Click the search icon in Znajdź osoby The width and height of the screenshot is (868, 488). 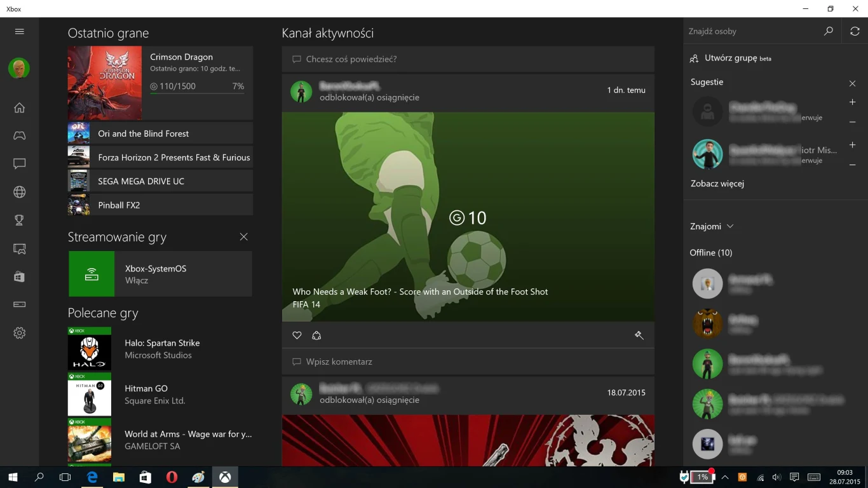pyautogui.click(x=828, y=30)
